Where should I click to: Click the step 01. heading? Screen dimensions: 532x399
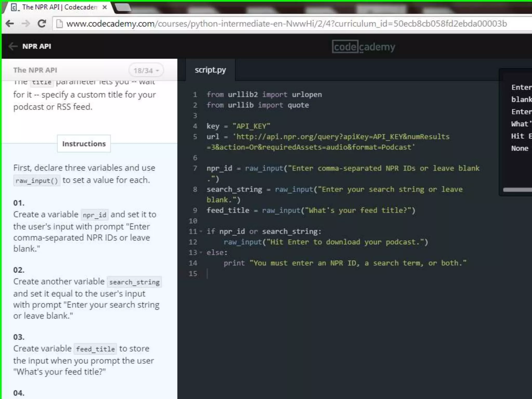pos(19,203)
